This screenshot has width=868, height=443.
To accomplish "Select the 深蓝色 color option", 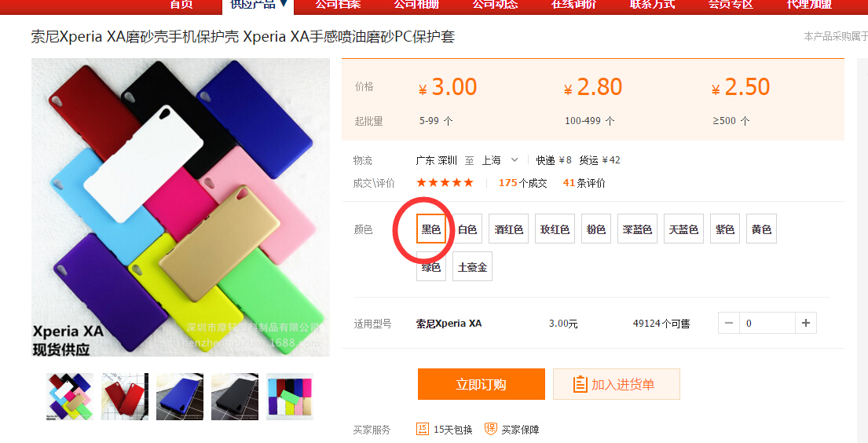I will pos(637,229).
